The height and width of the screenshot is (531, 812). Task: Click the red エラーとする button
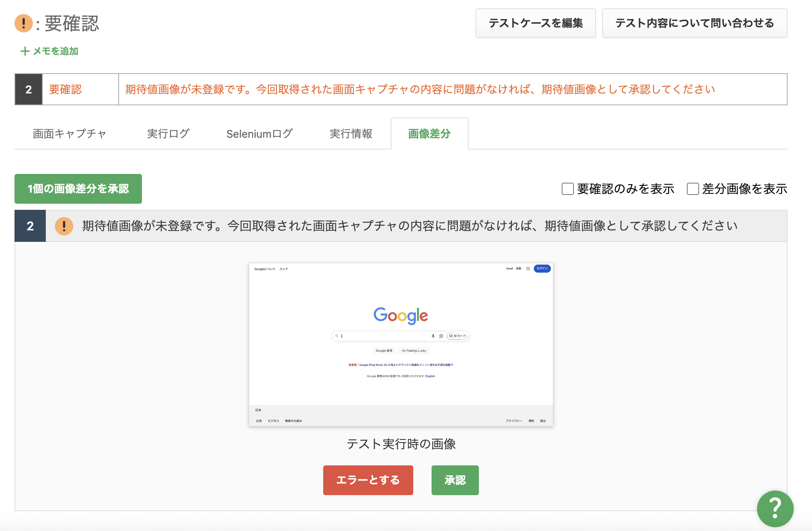[368, 480]
